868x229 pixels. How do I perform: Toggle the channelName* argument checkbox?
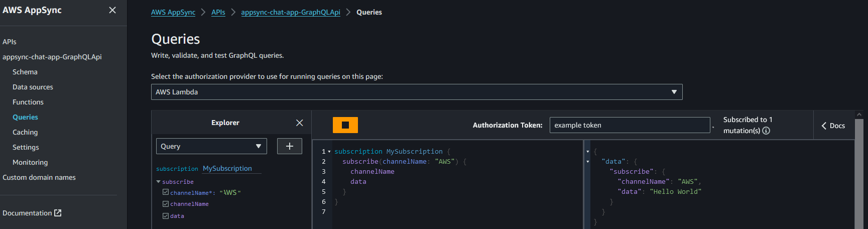[x=166, y=192]
